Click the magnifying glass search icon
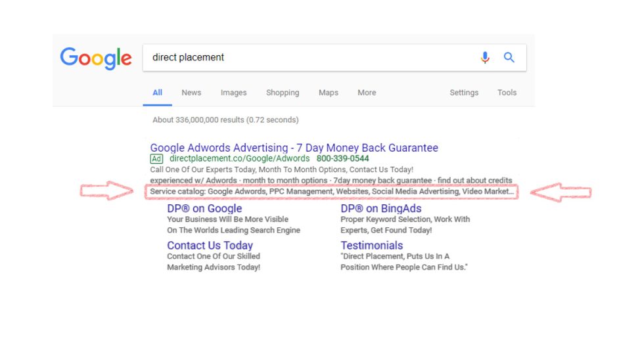The image size is (644, 362). pos(509,57)
